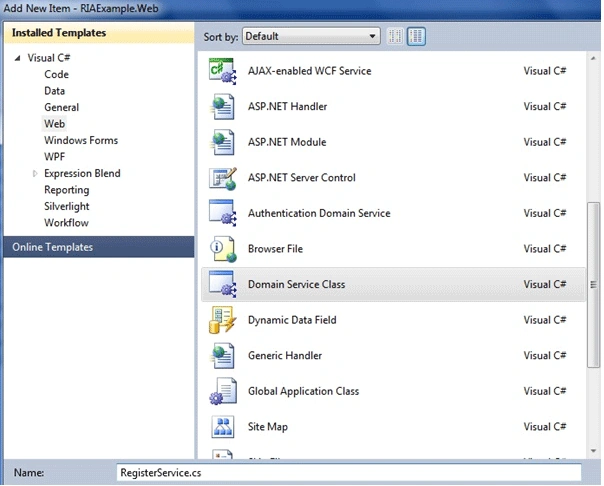Click the Name field with RegisterService.cs
This screenshot has width=604, height=486.
point(349,473)
